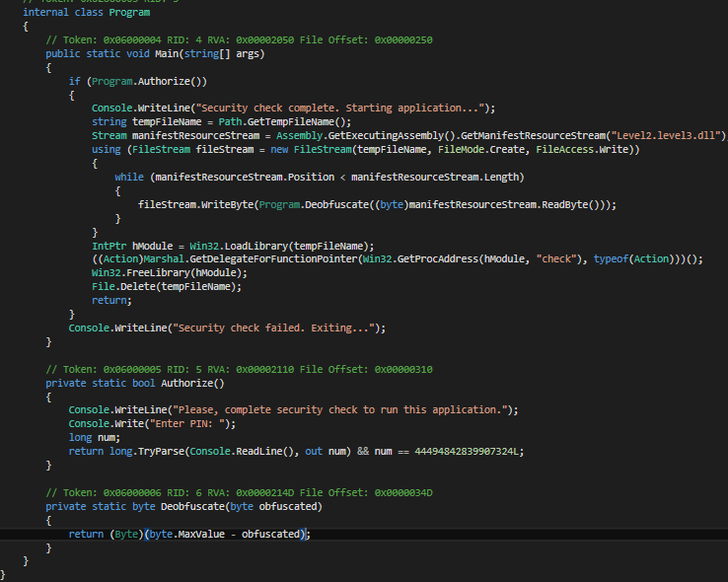The image size is (728, 582).
Task: Click the "Please, complete security check" string
Action: [x=340, y=410]
